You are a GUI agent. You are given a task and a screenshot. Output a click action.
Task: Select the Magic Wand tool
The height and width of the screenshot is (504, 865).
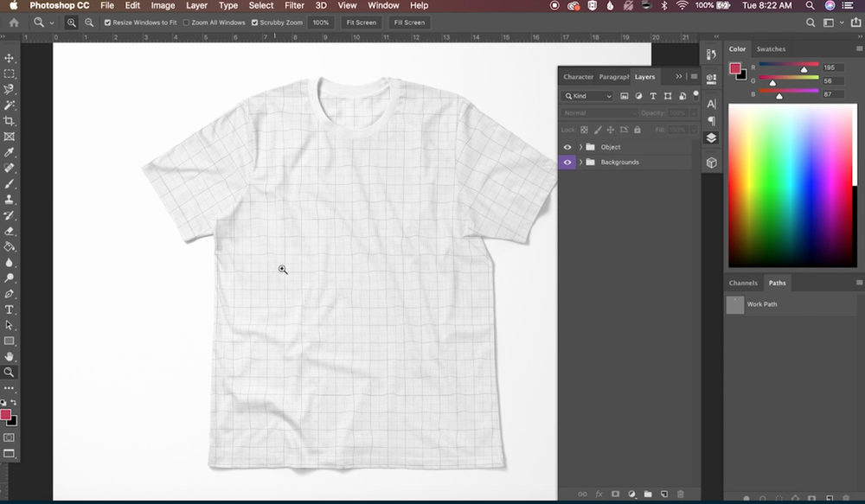click(9, 105)
